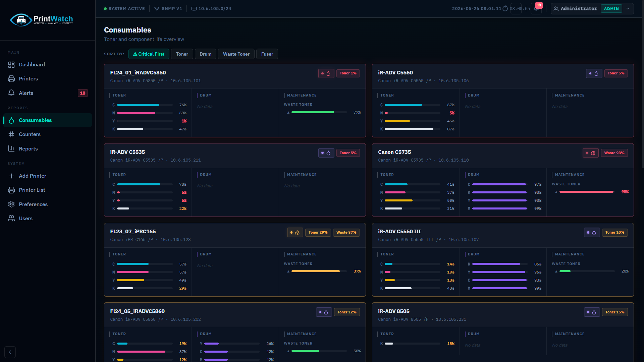Open the iR-ADV C5550 III printer title

tap(399, 232)
